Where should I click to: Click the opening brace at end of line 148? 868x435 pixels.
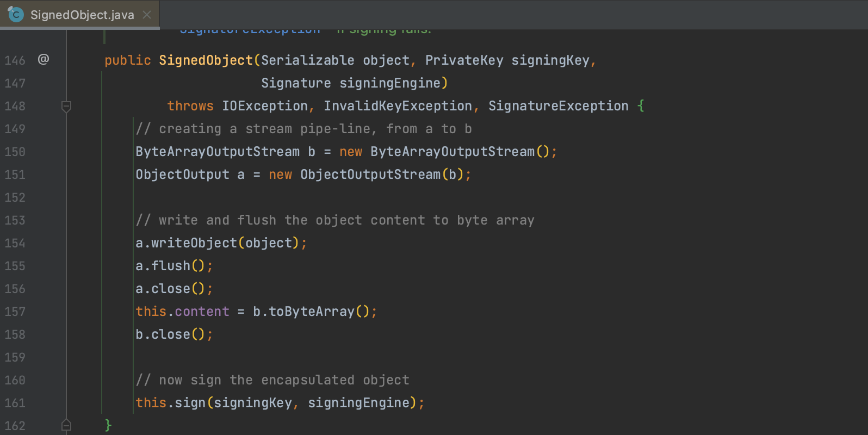point(641,106)
